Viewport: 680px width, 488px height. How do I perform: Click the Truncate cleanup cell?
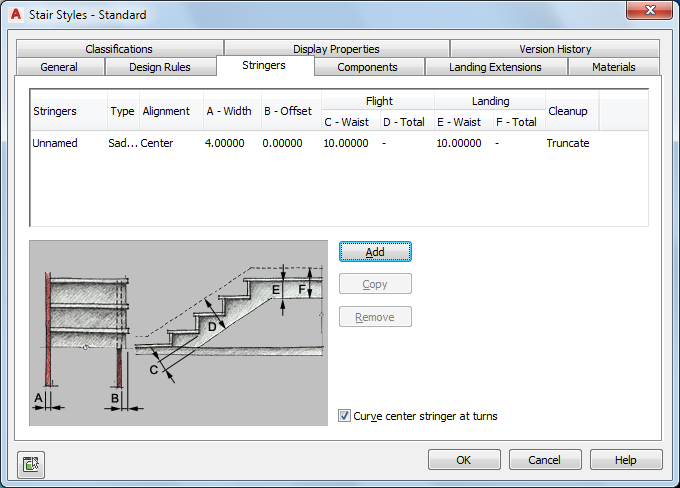[568, 143]
